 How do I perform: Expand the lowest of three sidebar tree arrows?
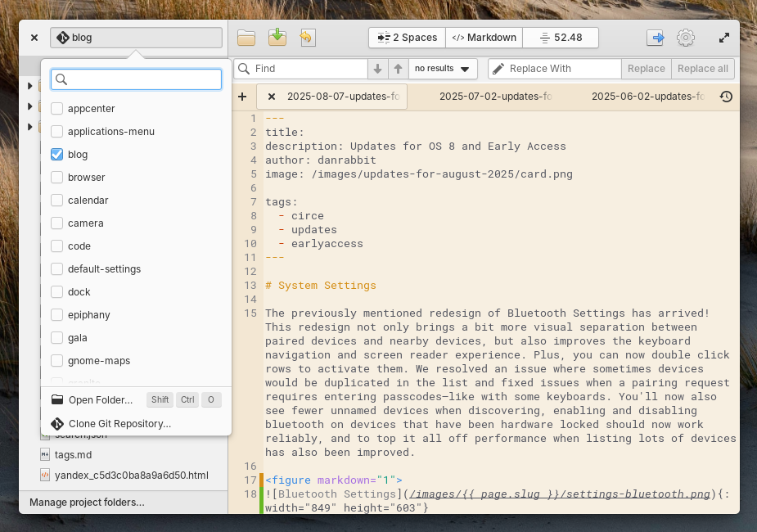tap(30, 127)
